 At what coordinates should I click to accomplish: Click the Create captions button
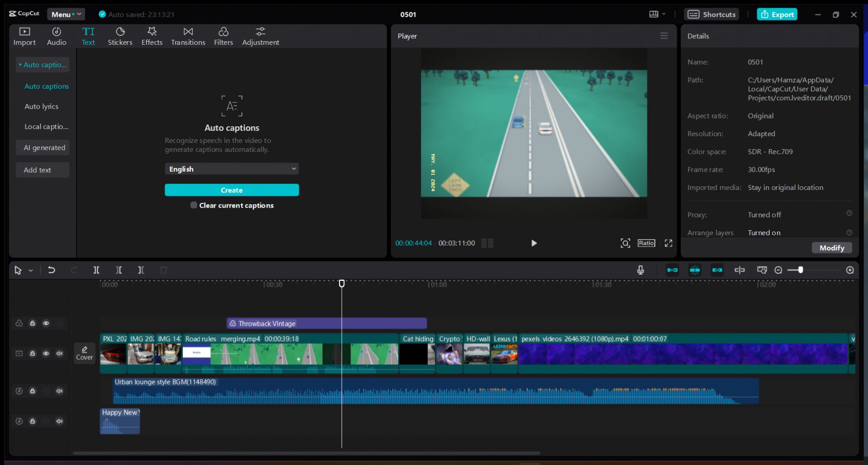coord(231,190)
